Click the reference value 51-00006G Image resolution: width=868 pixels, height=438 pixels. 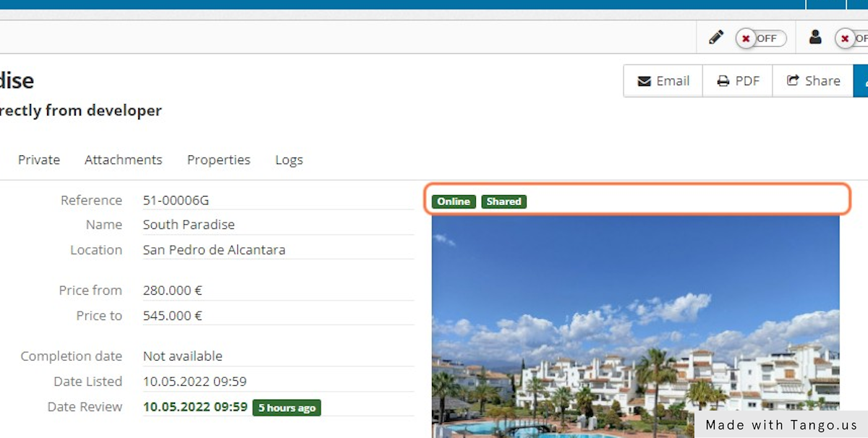176,200
